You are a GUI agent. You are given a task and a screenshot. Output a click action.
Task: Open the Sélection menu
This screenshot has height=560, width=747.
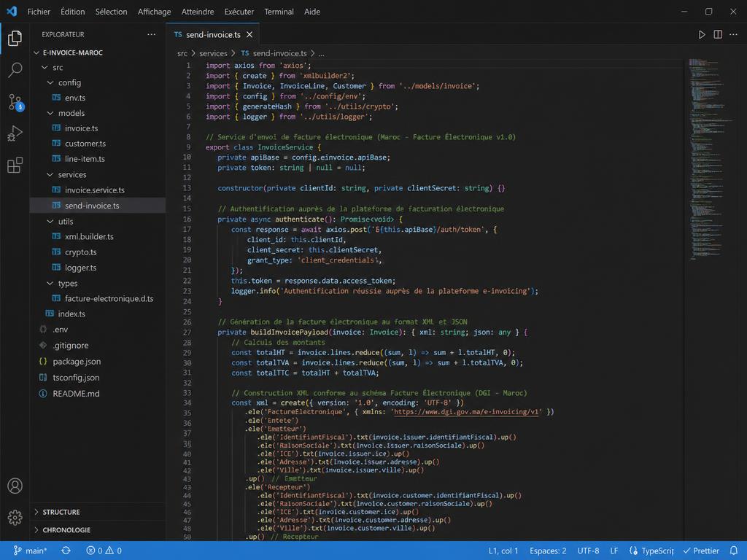click(111, 12)
